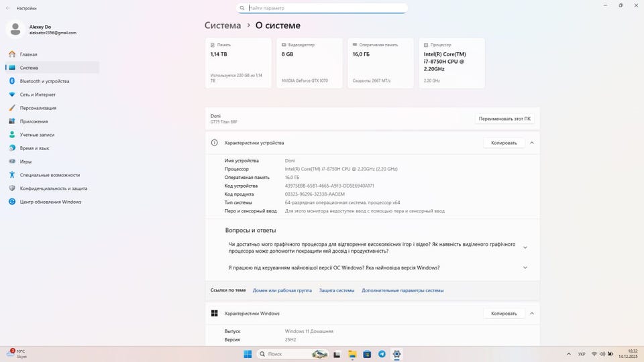Open the Windows Start menu
Image resolution: width=644 pixels, height=362 pixels.
(248, 354)
